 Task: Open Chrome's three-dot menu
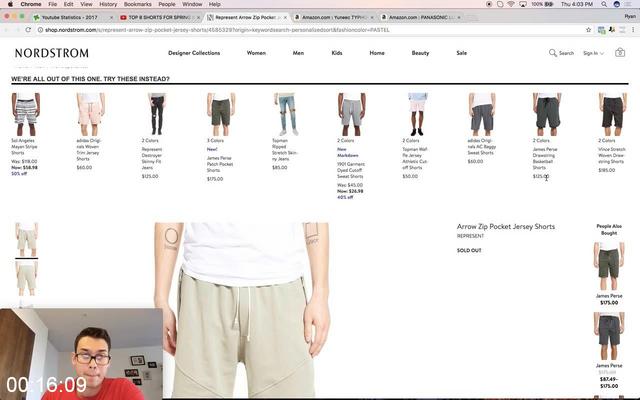coord(633,30)
